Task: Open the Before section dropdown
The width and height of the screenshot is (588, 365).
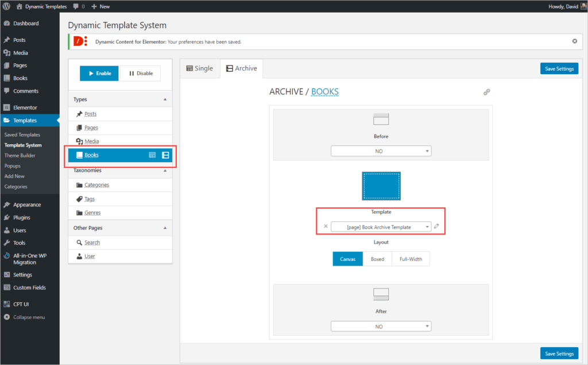Action: point(381,151)
